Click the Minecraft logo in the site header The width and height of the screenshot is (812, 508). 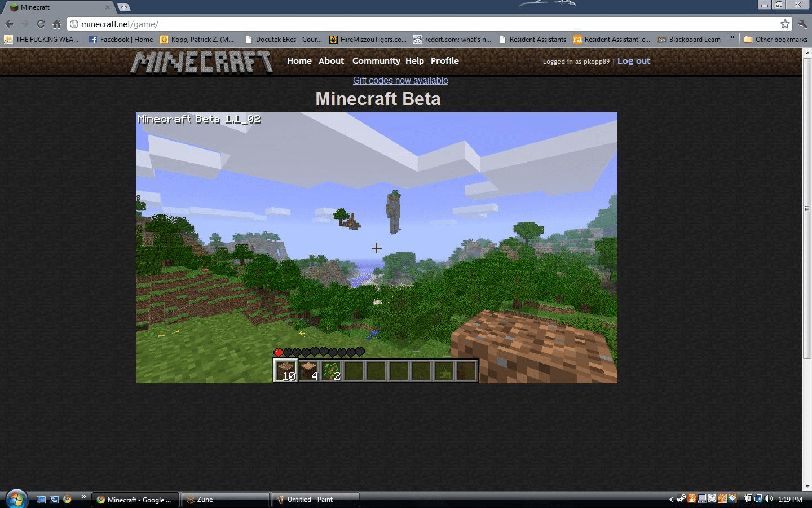point(202,62)
